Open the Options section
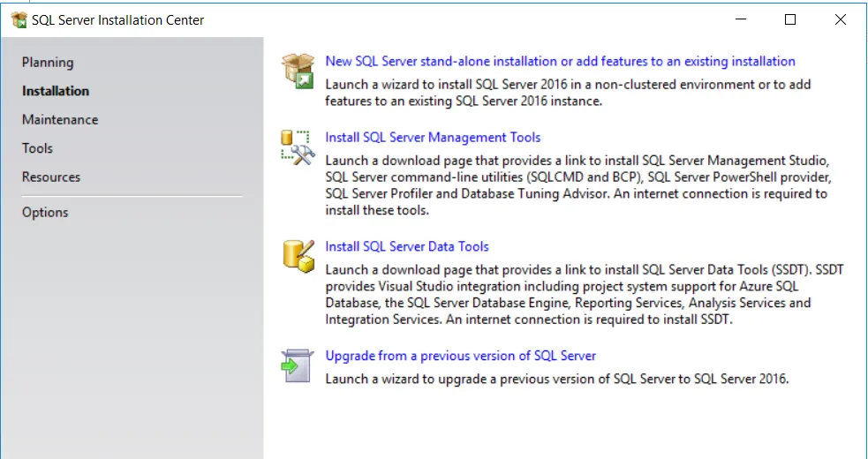The image size is (868, 459). (45, 213)
